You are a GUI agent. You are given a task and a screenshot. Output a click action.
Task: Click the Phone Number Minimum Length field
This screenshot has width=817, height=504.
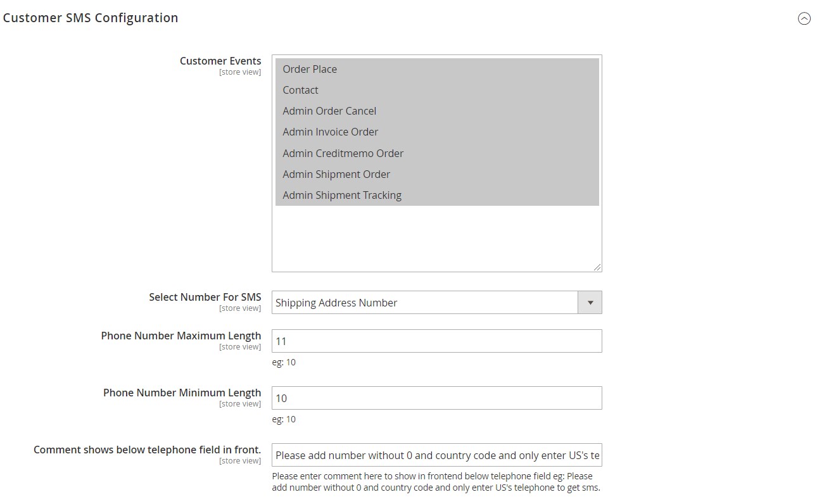(x=436, y=398)
